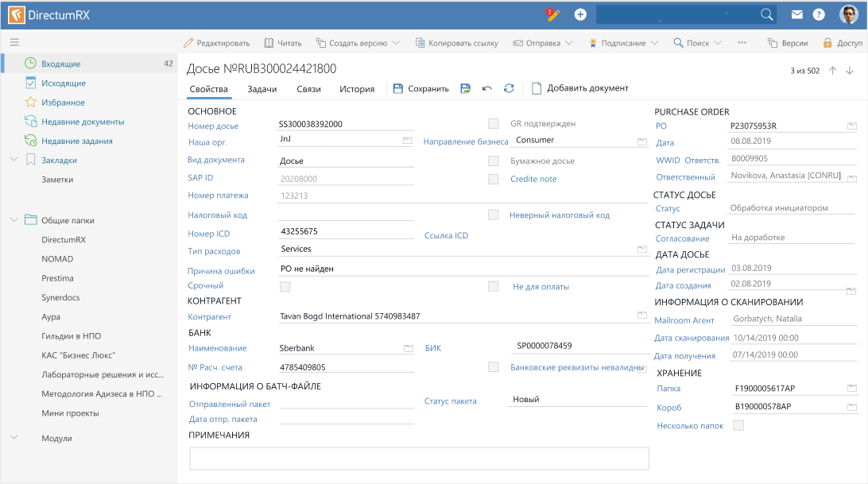Switch to the История tab
Screen dimensions: 868x484
(x=357, y=88)
